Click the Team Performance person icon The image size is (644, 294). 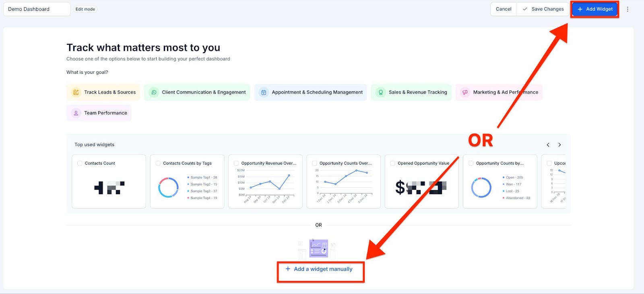(76, 113)
